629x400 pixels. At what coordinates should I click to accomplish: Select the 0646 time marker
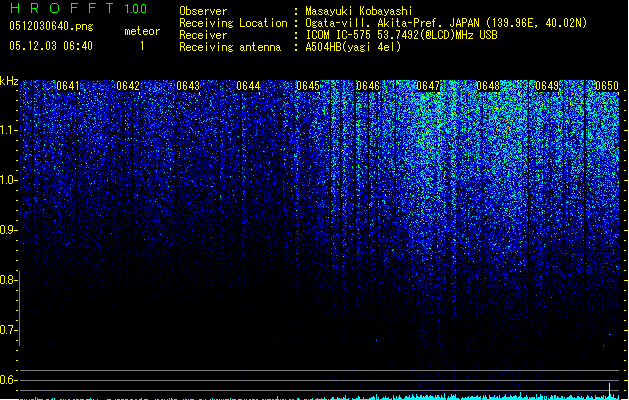point(368,86)
